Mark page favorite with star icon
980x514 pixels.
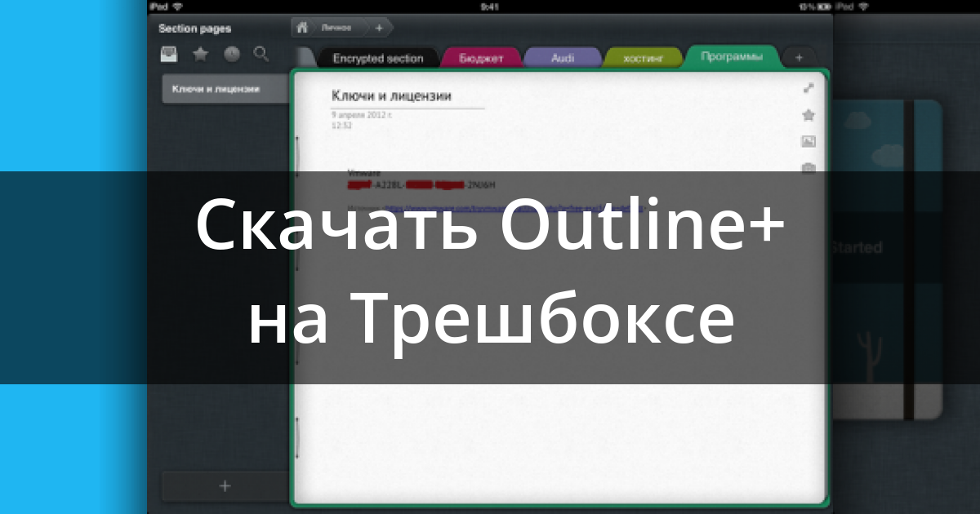808,115
